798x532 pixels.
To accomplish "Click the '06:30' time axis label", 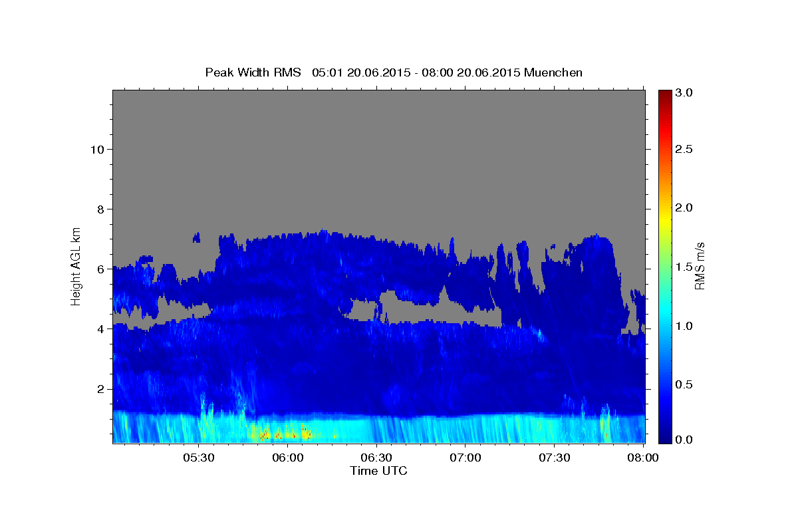I will coord(376,458).
